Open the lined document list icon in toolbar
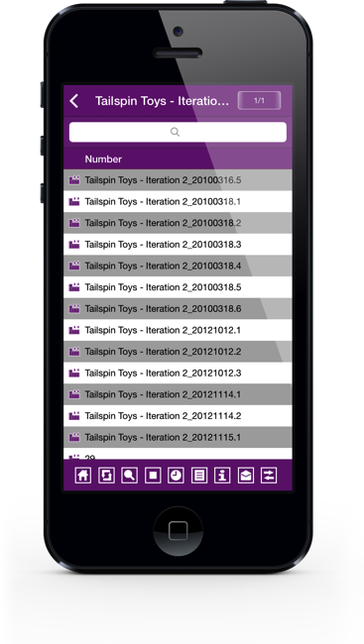 pos(199,476)
